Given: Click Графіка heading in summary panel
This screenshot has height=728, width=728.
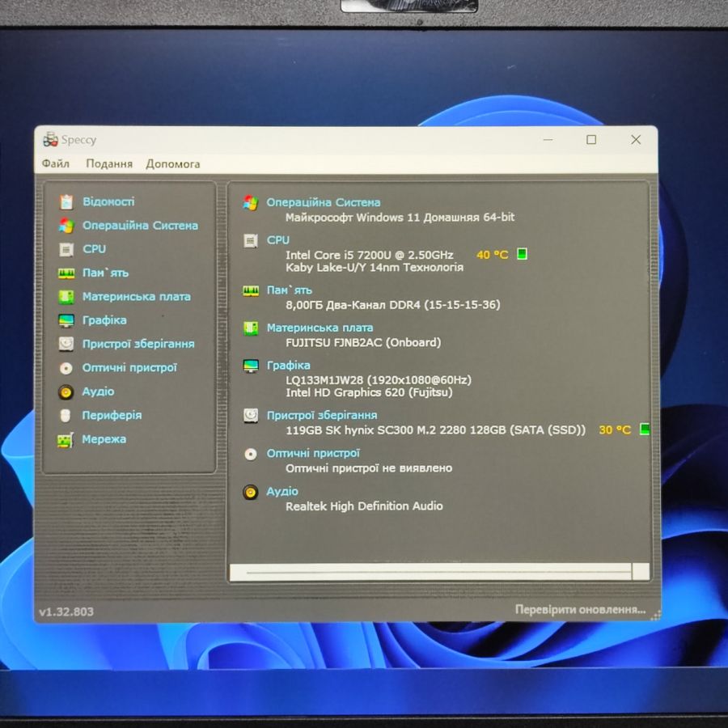Looking at the screenshot, I should tap(288, 366).
